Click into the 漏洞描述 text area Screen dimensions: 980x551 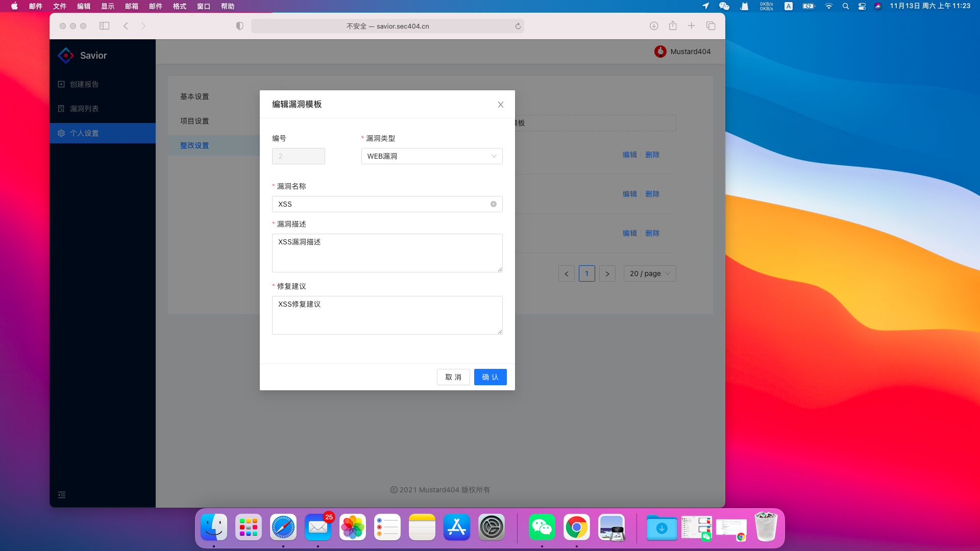tap(387, 253)
